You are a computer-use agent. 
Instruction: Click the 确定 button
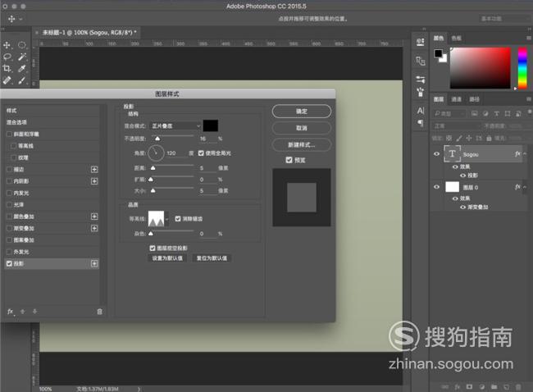click(x=302, y=112)
